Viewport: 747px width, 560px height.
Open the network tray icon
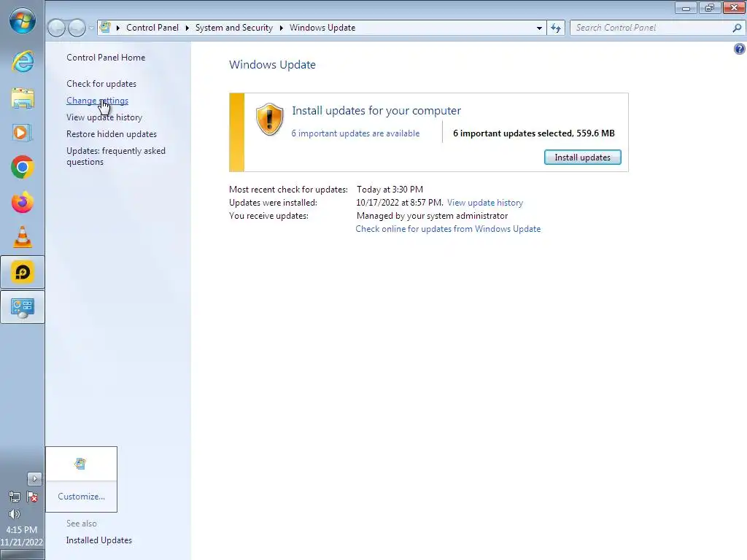click(x=15, y=497)
